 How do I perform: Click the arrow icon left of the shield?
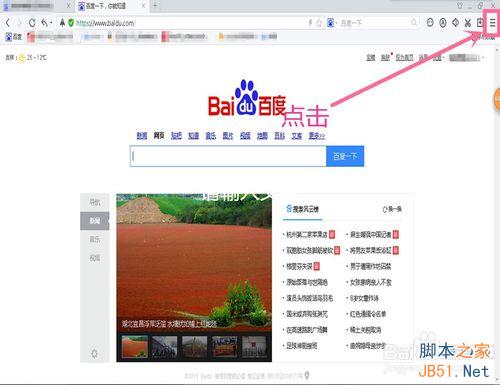click(x=62, y=23)
